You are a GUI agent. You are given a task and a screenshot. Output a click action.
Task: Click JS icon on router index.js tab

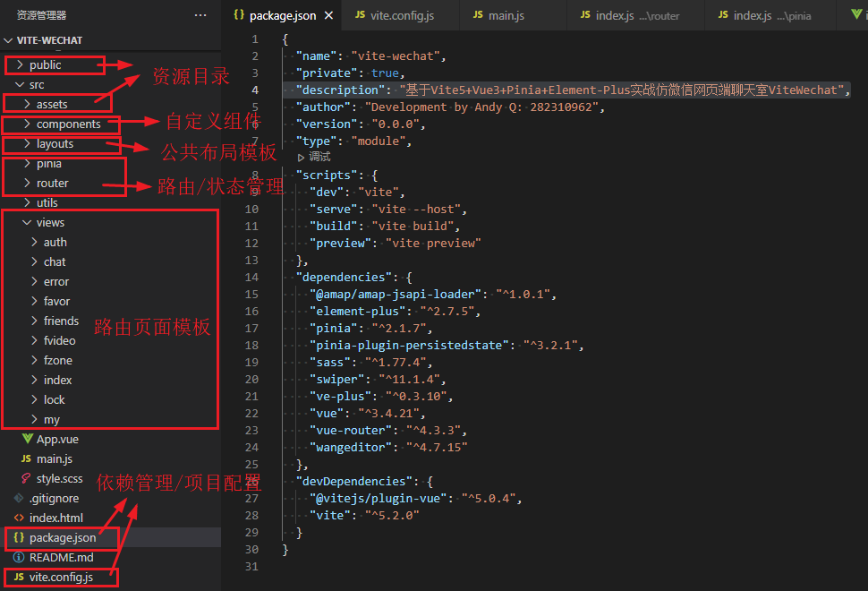(585, 15)
